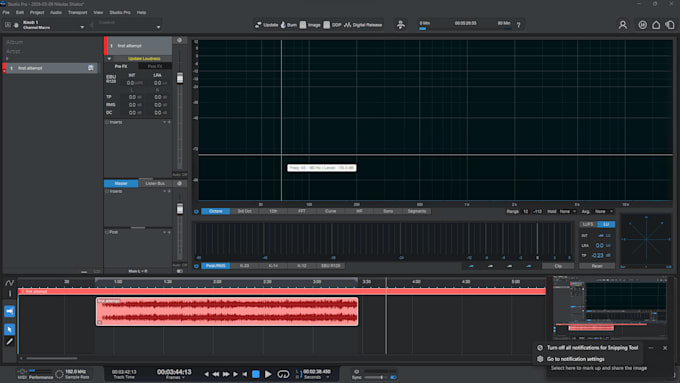Image resolution: width=680 pixels, height=383 pixels.
Task: Open the Transport menu
Action: click(x=78, y=13)
